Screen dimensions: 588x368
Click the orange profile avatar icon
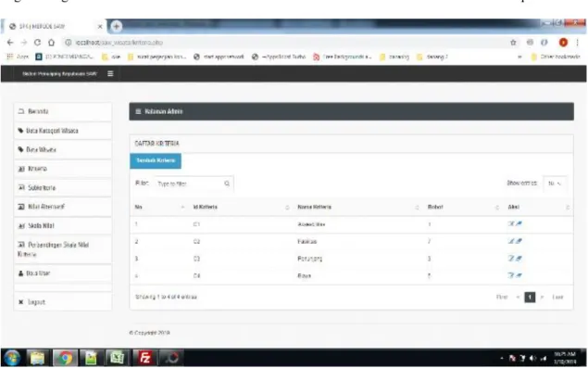563,43
